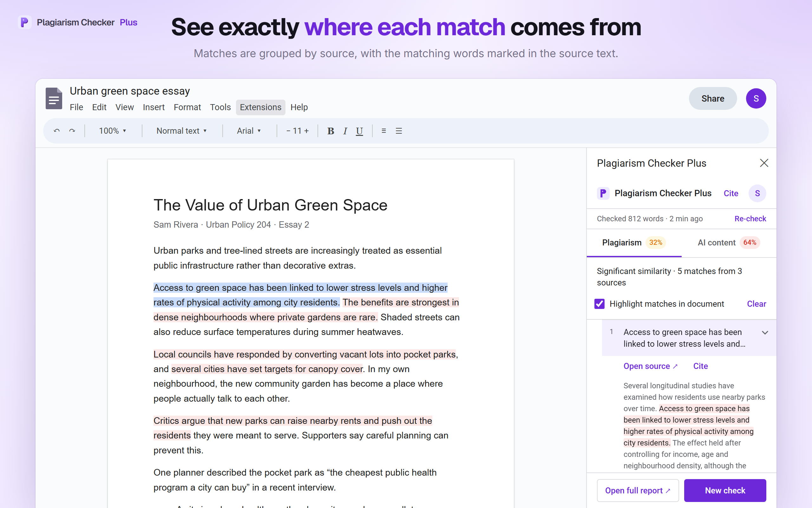The width and height of the screenshot is (812, 508).
Task: Click the purple S account avatar
Action: click(x=756, y=98)
